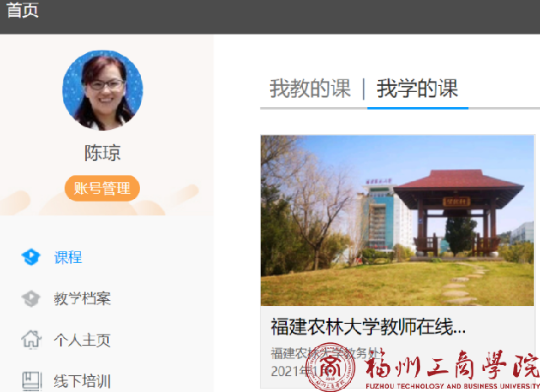The height and width of the screenshot is (392, 540).
Task: Open 教学档案 sidebar entry text
Action: [x=83, y=298]
